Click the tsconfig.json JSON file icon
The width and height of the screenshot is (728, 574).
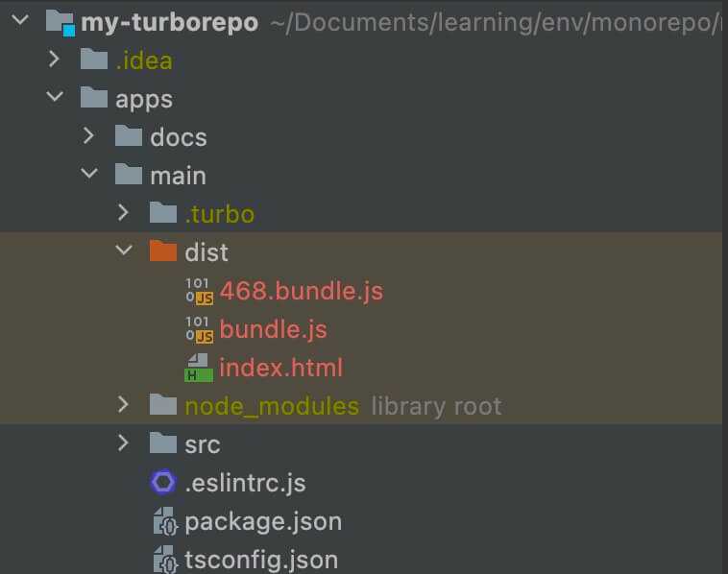pos(165,560)
